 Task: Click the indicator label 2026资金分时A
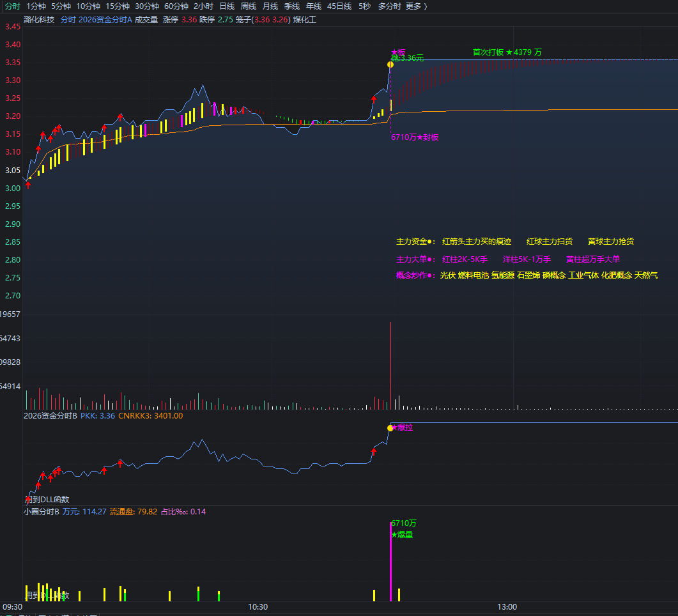coord(105,19)
